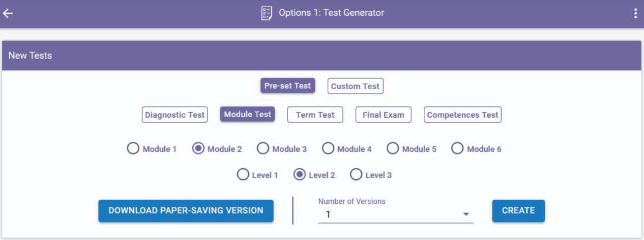This screenshot has height=240, width=644.
Task: Choose the Diagnostic Test type
Action: pos(174,115)
